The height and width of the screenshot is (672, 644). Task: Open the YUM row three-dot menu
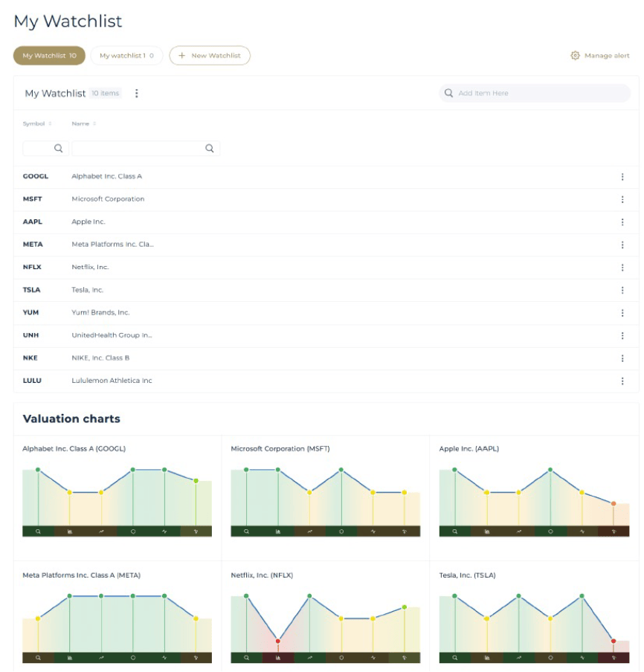[x=622, y=313]
